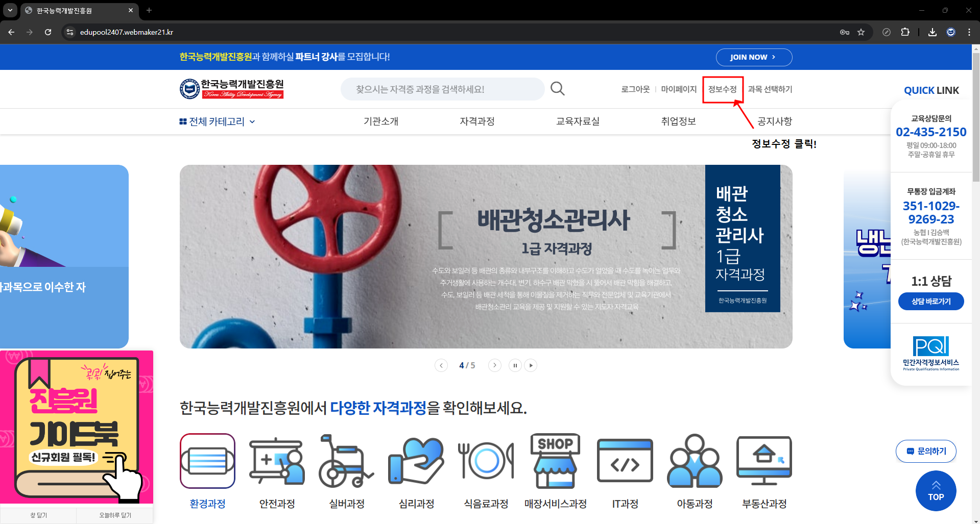Image resolution: width=980 pixels, height=524 pixels.
Task: Close the popup with 창 닫기
Action: 38,515
